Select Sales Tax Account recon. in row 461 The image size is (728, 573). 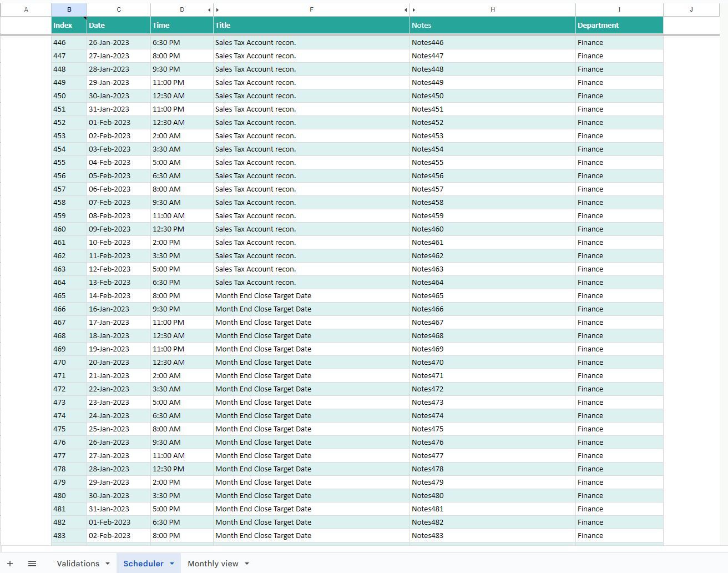(311, 243)
